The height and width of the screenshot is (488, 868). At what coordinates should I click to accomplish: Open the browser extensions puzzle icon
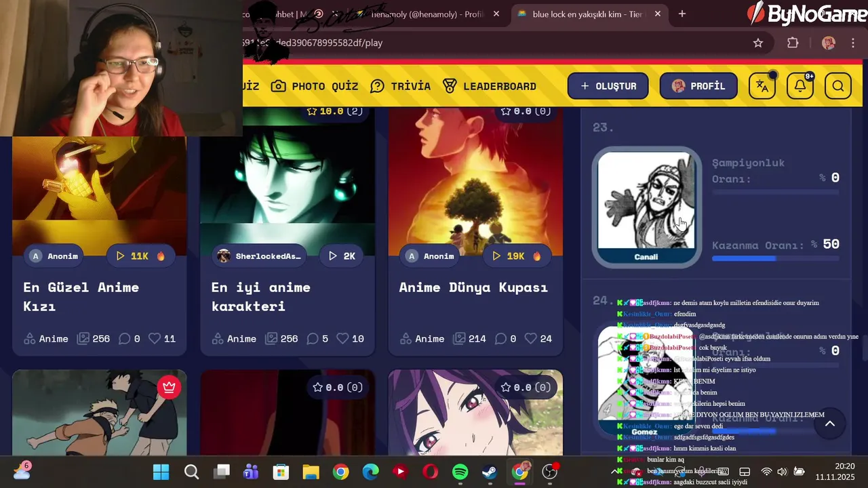click(793, 43)
